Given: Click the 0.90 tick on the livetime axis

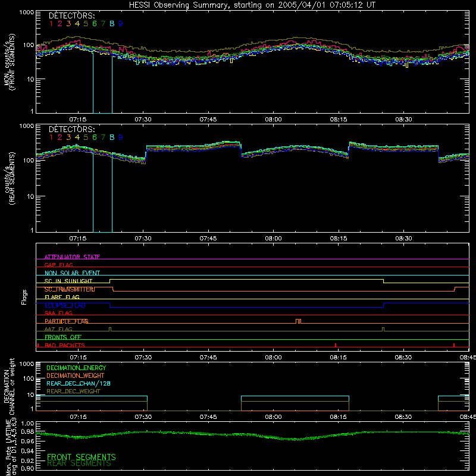Looking at the screenshot, I should pos(28,468).
